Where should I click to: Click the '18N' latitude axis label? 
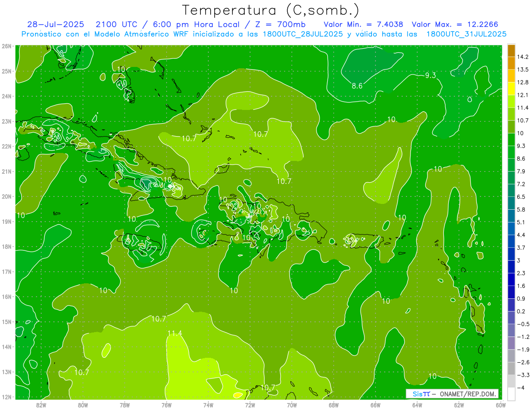6,247
